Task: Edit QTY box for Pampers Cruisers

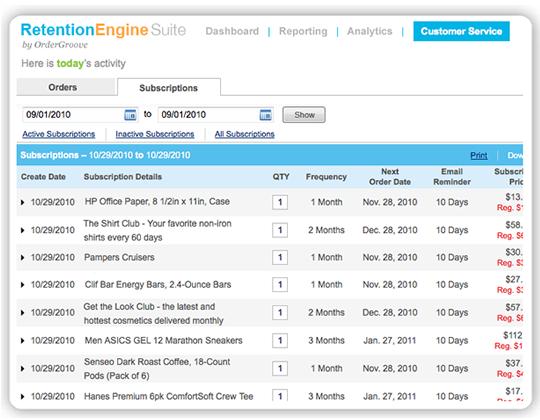Action: pyautogui.click(x=280, y=257)
